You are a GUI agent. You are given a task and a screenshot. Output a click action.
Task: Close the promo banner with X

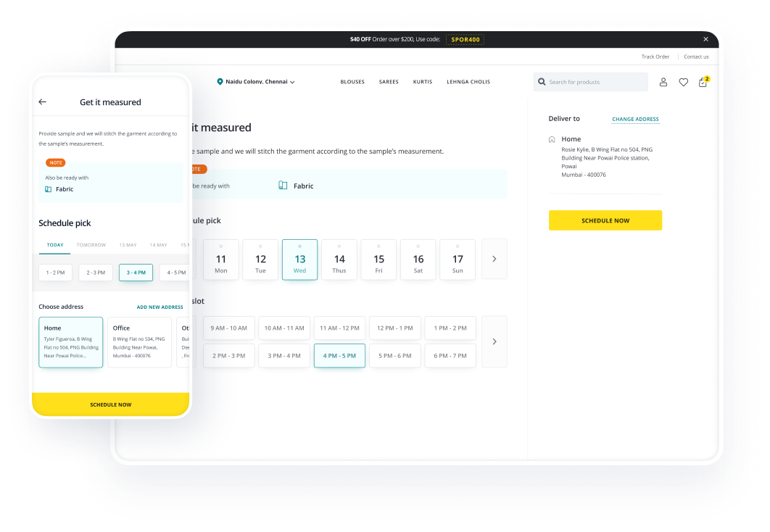pyautogui.click(x=705, y=39)
